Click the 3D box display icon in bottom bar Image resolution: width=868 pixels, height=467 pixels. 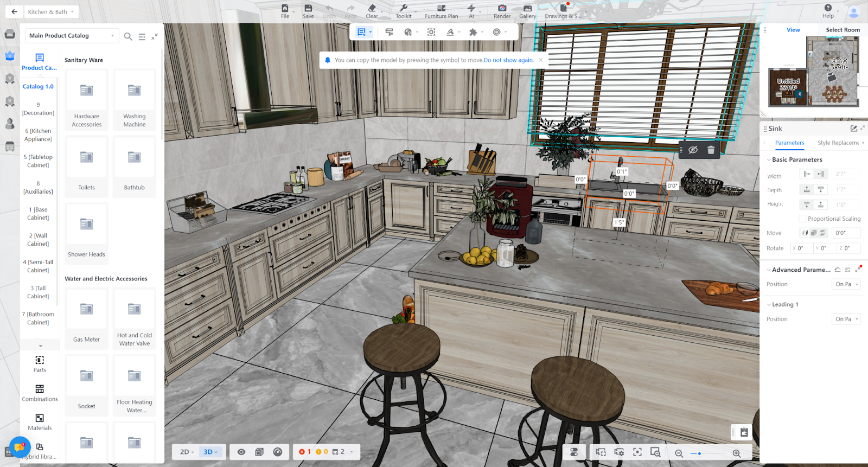(x=259, y=452)
